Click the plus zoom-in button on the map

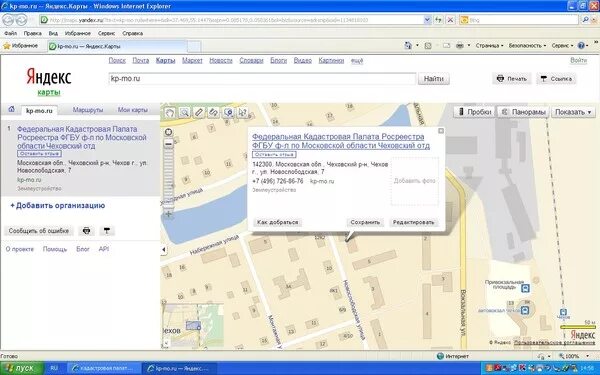168,214
